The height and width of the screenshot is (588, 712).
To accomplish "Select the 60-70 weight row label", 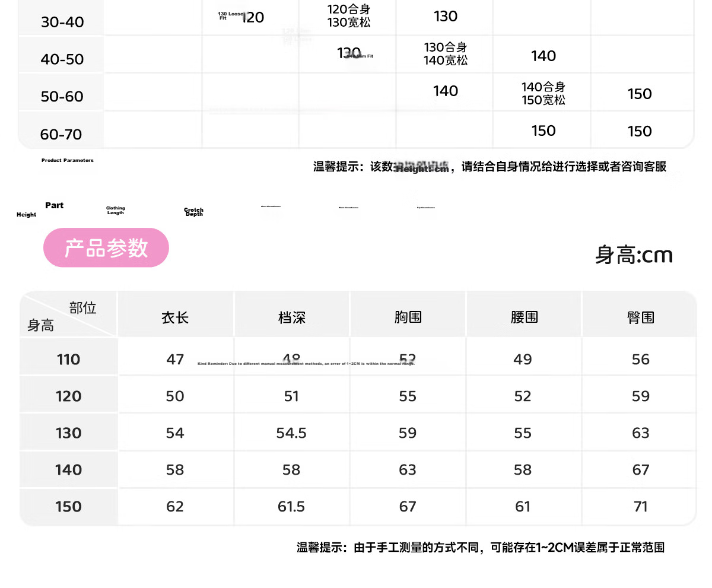I will (x=61, y=135).
